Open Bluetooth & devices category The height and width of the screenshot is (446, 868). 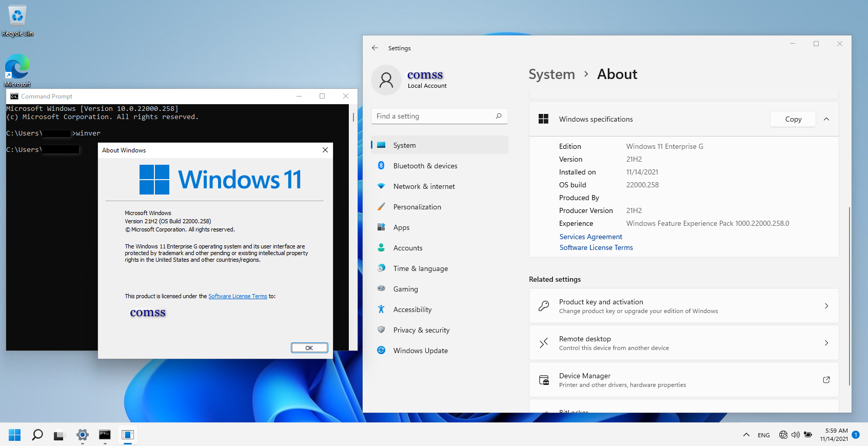(x=439, y=166)
